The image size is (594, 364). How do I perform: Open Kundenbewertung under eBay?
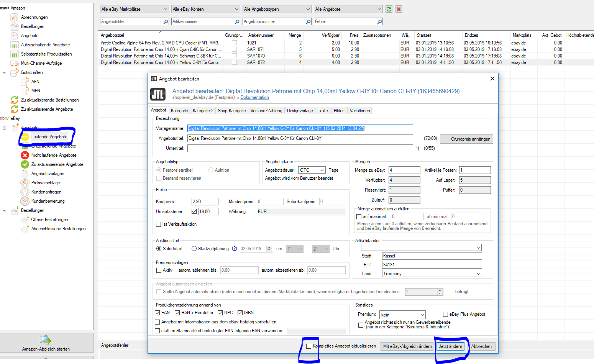48,201
